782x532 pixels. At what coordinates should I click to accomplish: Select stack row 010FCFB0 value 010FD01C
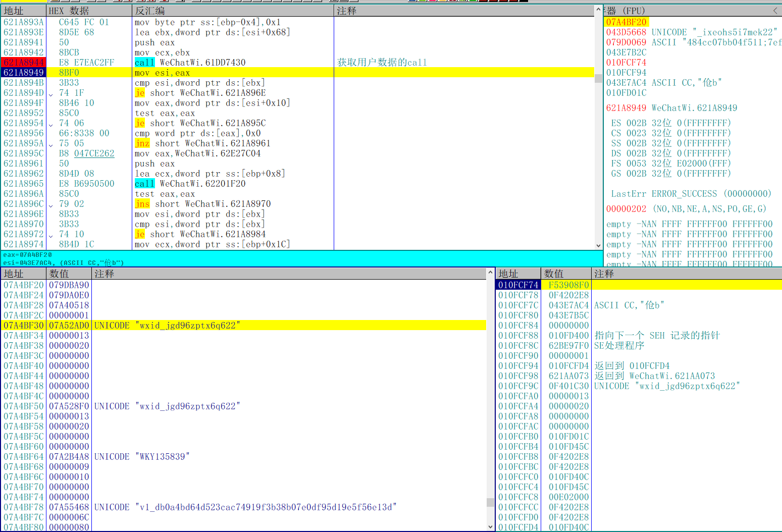coord(569,437)
